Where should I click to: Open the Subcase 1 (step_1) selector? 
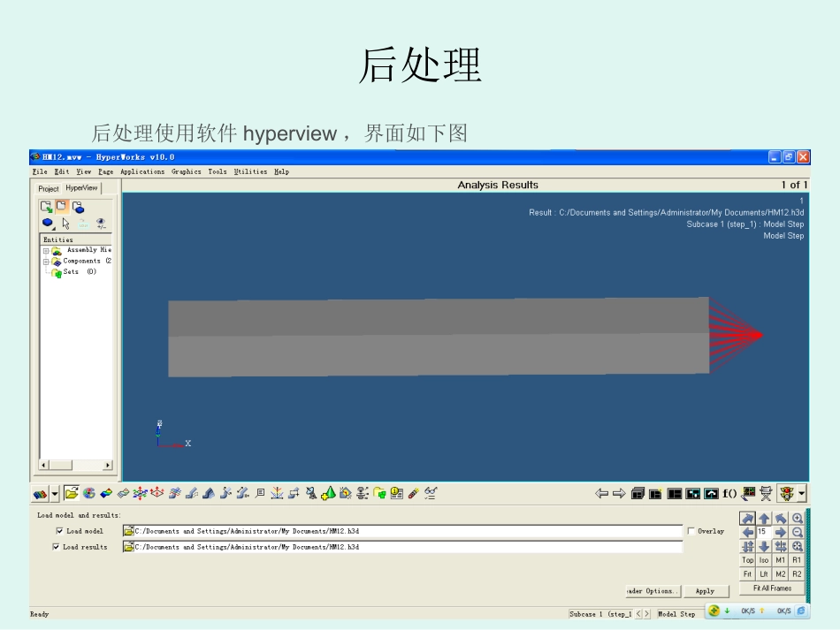[x=600, y=614]
